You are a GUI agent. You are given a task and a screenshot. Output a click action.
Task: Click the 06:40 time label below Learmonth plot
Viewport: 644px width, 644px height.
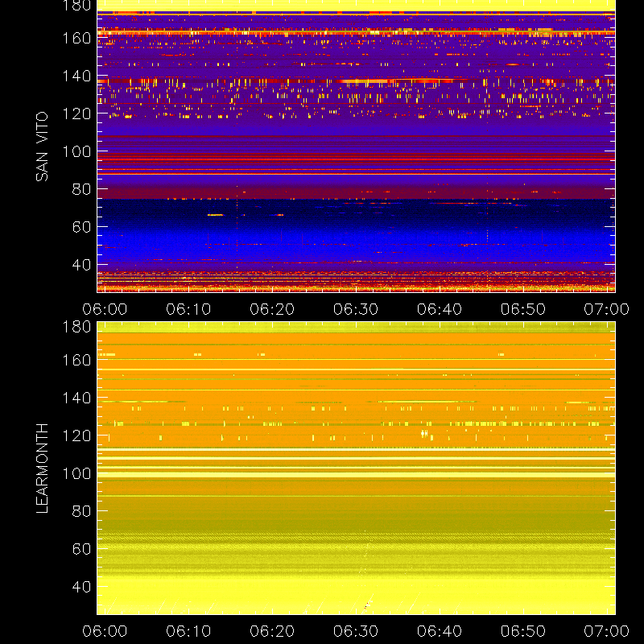(440, 631)
